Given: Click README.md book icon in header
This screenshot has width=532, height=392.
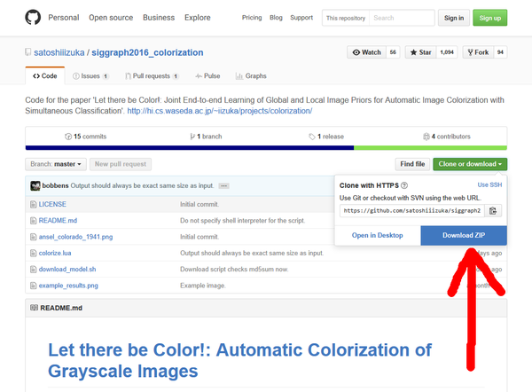Looking at the screenshot, I should [x=34, y=308].
